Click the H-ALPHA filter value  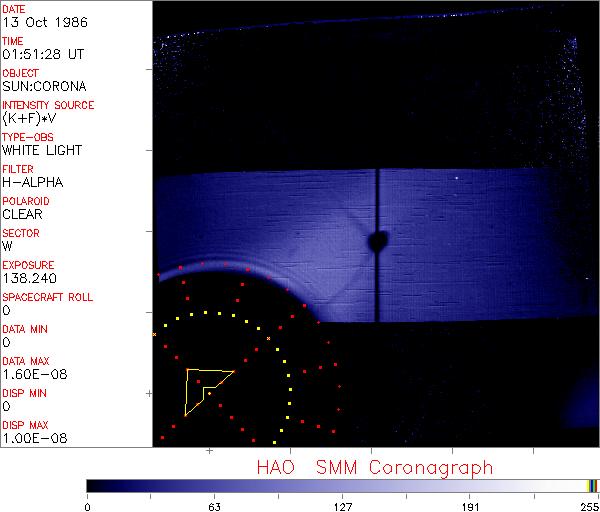pyautogui.click(x=33, y=182)
